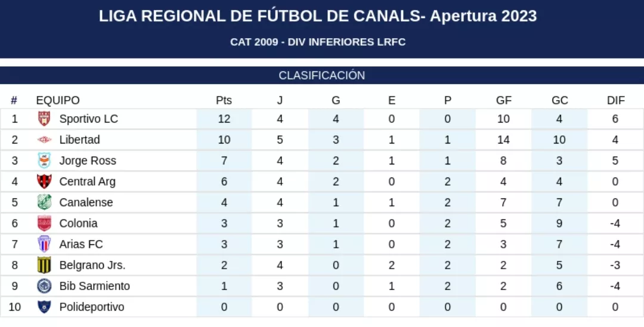The image size is (644, 327).
Task: Click the Libertad club logo
Action: click(x=44, y=139)
